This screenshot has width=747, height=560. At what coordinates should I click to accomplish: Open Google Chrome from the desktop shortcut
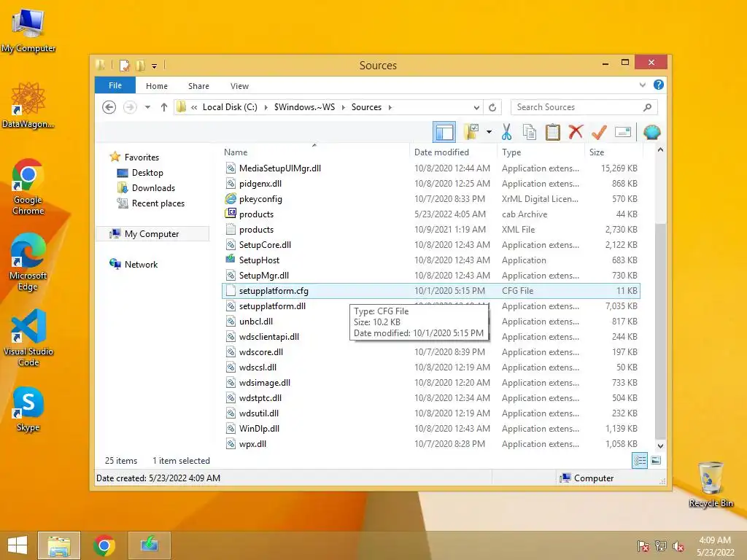click(28, 187)
